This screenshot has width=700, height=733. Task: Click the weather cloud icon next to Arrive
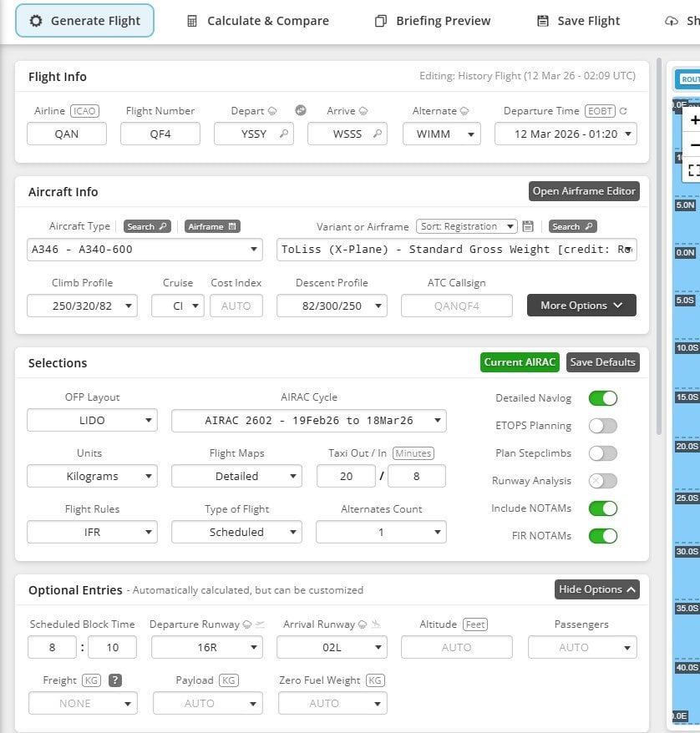point(363,111)
